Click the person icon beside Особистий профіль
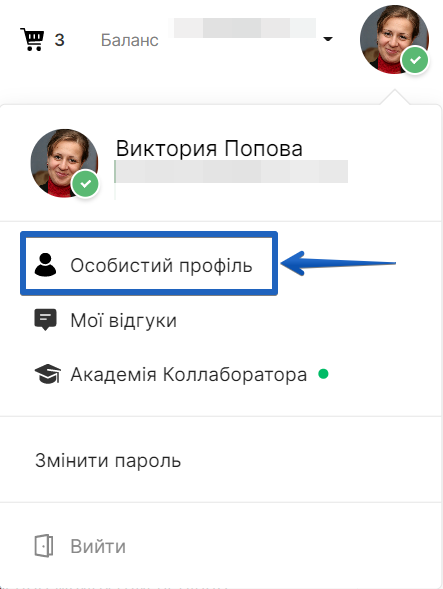Screen dimensions: 443x589 (45, 265)
